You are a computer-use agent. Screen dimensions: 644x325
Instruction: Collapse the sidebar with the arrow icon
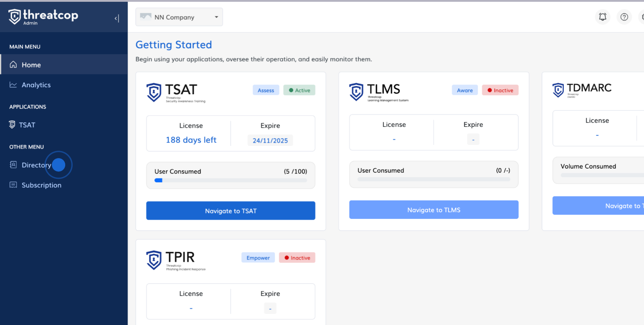point(116,18)
